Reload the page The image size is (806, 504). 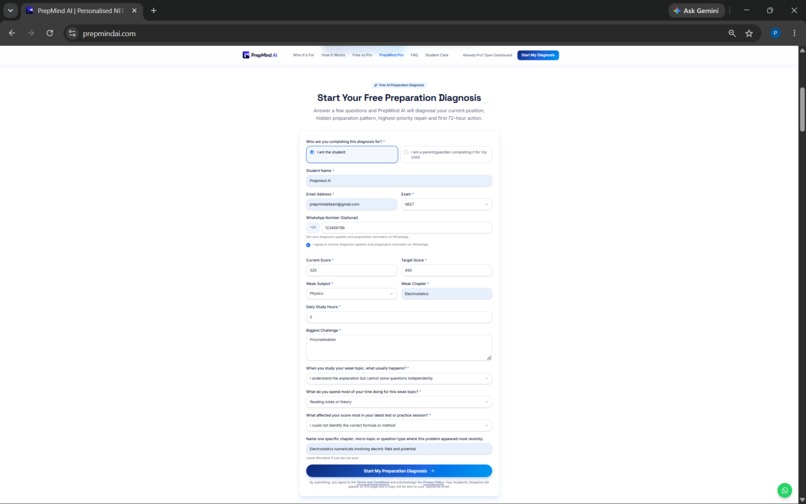coord(49,33)
